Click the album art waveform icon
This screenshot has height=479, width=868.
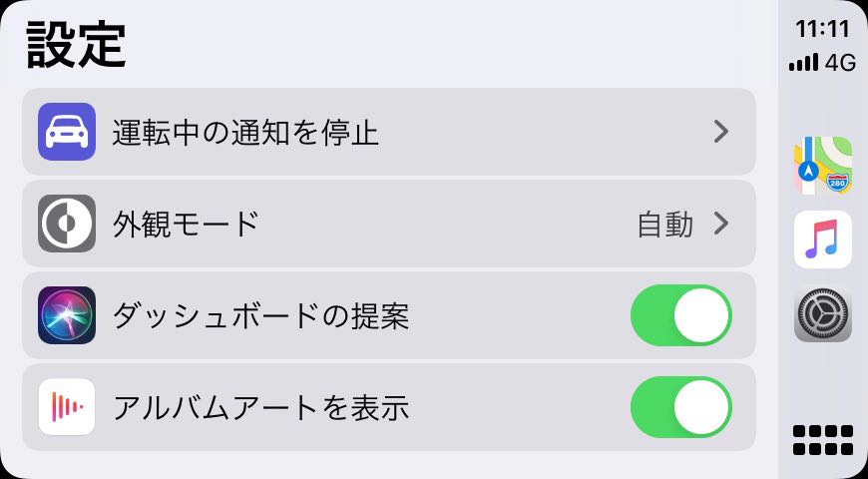(67, 407)
